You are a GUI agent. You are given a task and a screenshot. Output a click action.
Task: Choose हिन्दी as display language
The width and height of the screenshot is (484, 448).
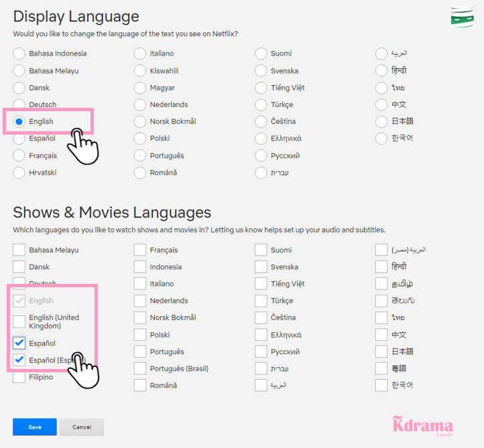tap(381, 70)
